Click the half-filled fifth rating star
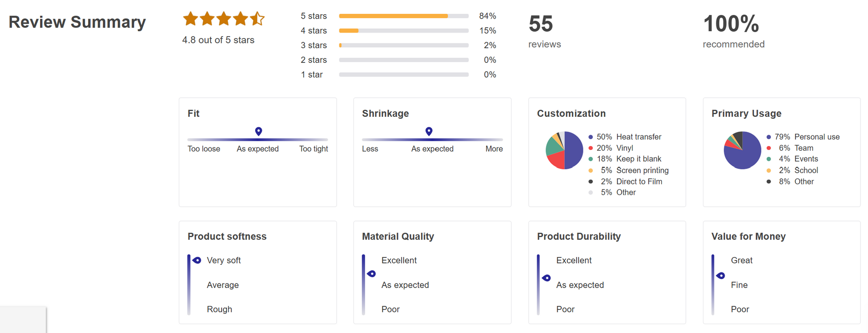The width and height of the screenshot is (868, 333). (257, 19)
